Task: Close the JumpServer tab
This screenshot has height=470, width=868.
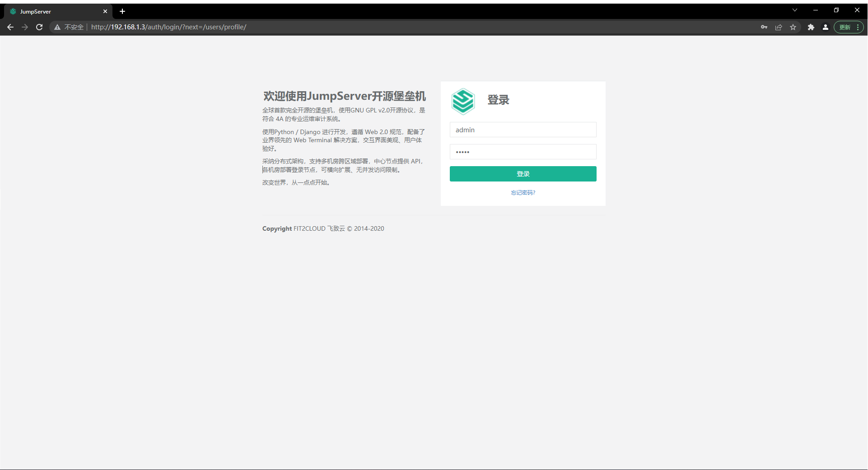Action: [105, 11]
